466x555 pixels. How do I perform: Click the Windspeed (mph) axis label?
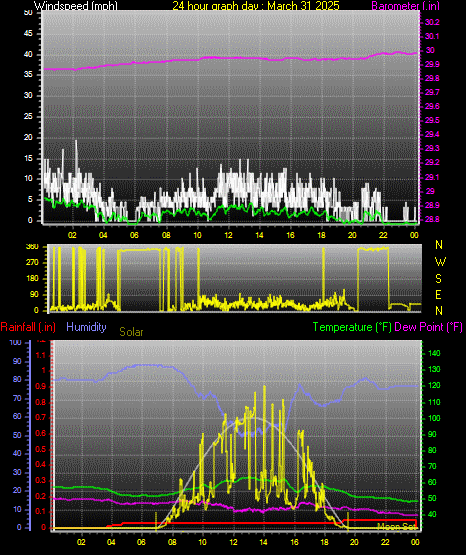point(75,5)
